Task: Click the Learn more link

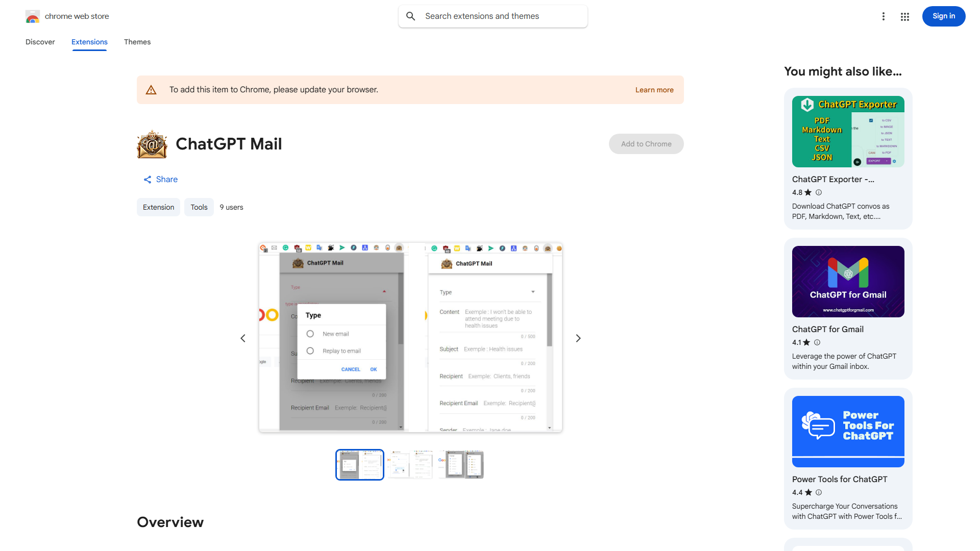Action: 654,89
